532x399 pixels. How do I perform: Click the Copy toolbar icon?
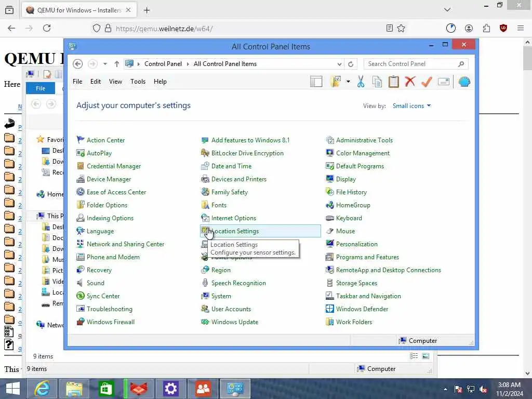pos(377,82)
